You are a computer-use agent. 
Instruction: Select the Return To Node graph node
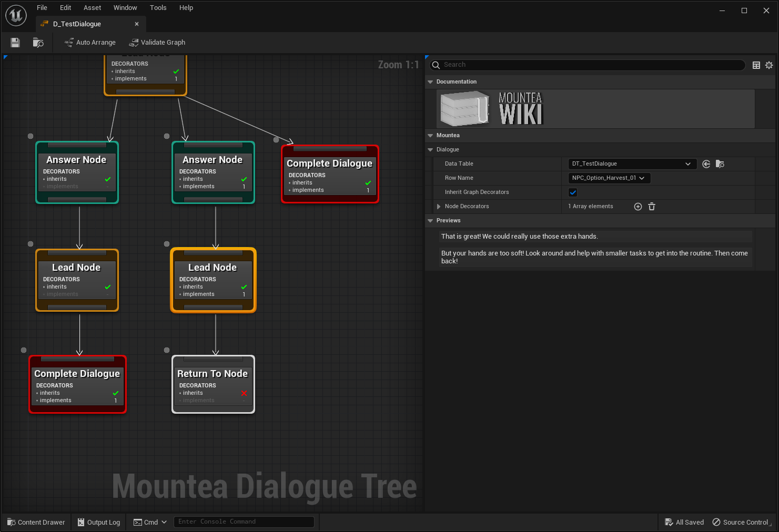pyautogui.click(x=213, y=374)
